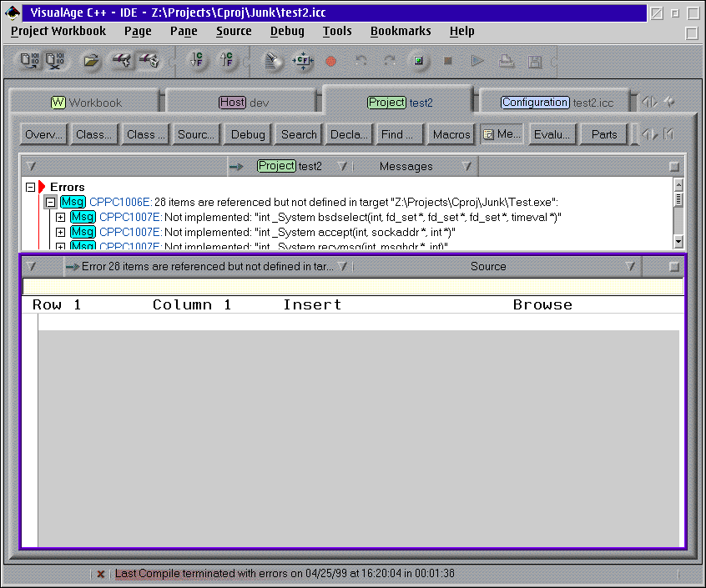Open the Overv... page tab
This screenshot has height=588, width=706.
pyautogui.click(x=43, y=134)
